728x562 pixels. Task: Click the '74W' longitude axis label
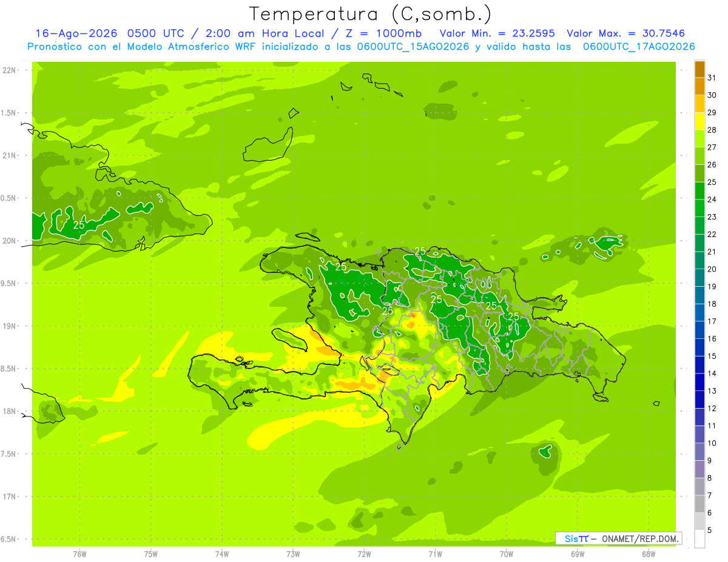pyautogui.click(x=222, y=554)
